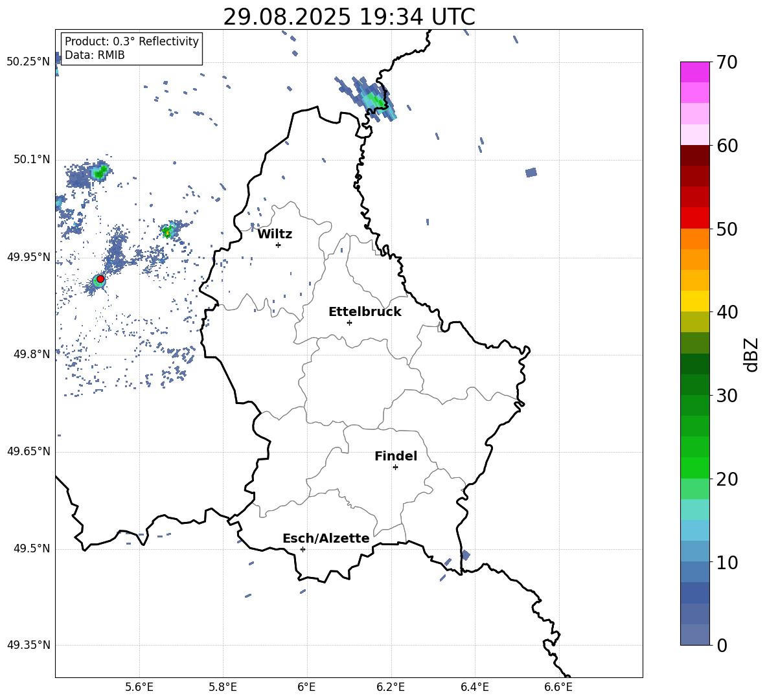767x700 pixels.
Task: Click the "Product: 0.3° Reflectivity" text
Action: pyautogui.click(x=132, y=41)
